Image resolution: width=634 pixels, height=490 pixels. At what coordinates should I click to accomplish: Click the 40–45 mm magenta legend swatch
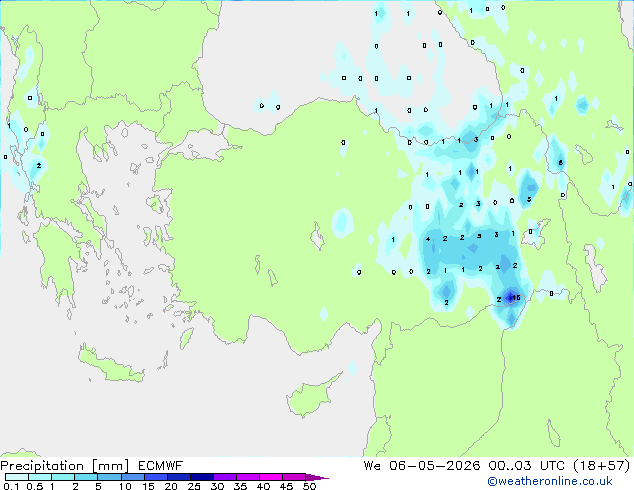[271, 477]
